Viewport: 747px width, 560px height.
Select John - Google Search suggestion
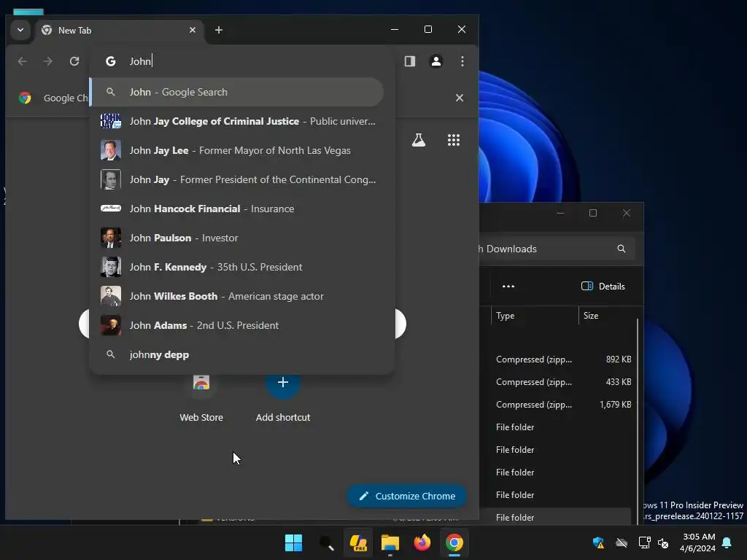pyautogui.click(x=237, y=92)
